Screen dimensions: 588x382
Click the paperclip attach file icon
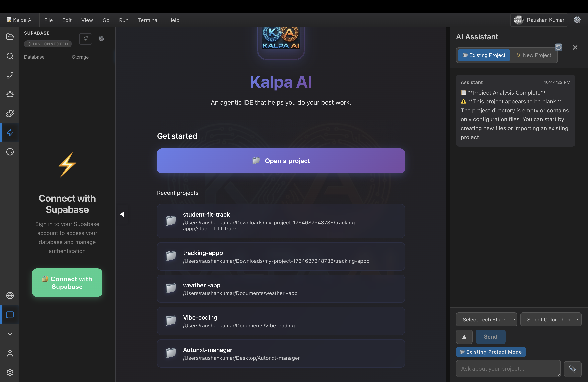point(572,369)
